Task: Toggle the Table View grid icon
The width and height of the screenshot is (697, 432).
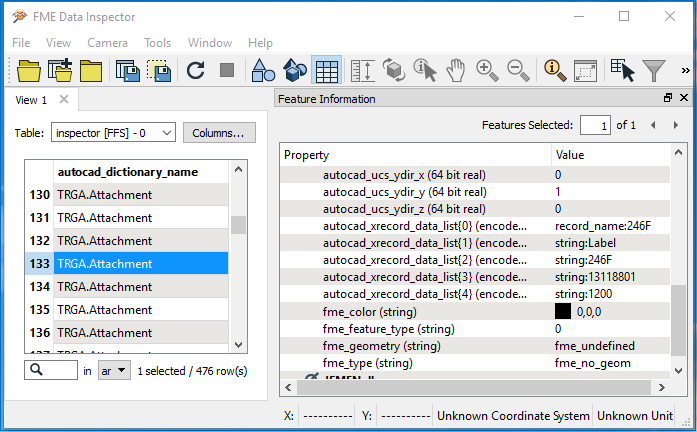Action: pyautogui.click(x=327, y=71)
